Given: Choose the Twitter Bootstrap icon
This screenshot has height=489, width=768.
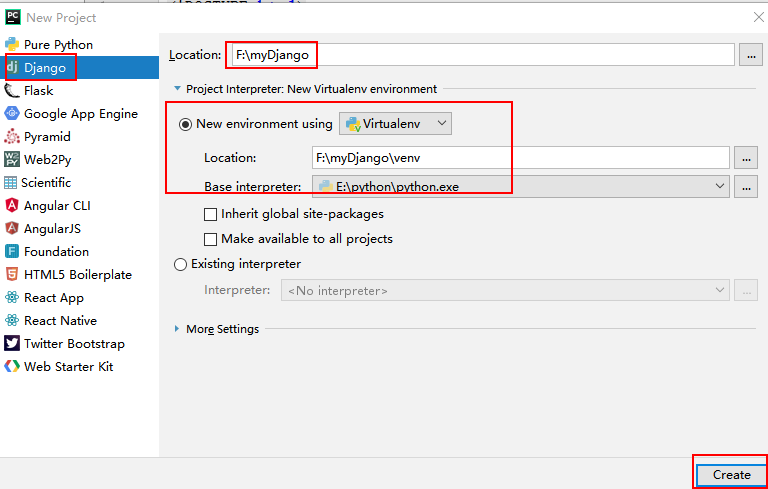Looking at the screenshot, I should pyautogui.click(x=12, y=343).
